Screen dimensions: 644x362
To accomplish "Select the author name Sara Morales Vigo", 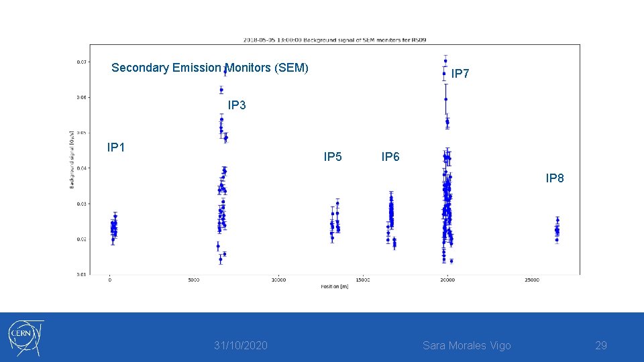I will coord(467,346).
